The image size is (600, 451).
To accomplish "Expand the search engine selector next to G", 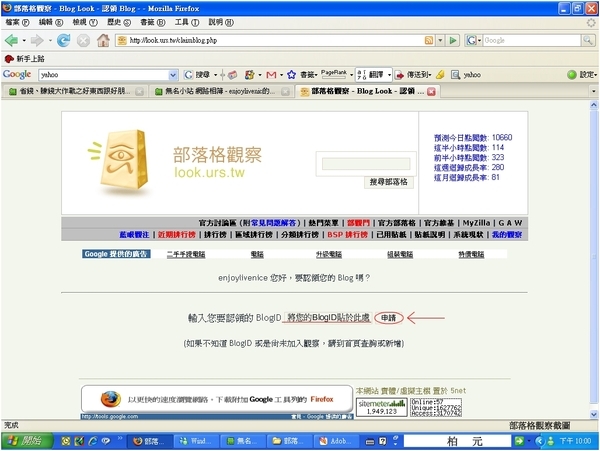I will (479, 40).
